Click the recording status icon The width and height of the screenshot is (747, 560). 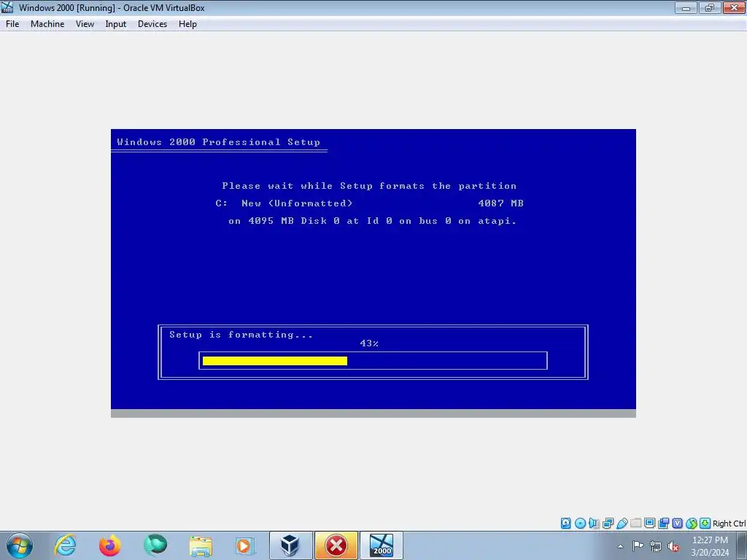(x=663, y=524)
